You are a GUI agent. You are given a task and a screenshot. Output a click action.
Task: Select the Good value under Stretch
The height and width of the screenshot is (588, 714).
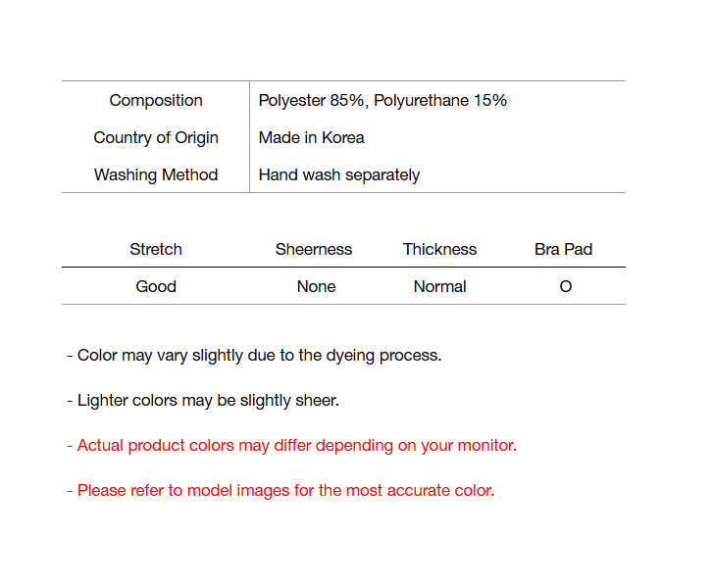pos(156,286)
